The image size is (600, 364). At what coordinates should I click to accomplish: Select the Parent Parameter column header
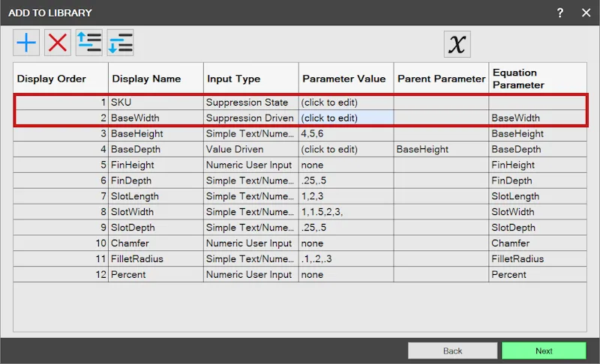441,79
